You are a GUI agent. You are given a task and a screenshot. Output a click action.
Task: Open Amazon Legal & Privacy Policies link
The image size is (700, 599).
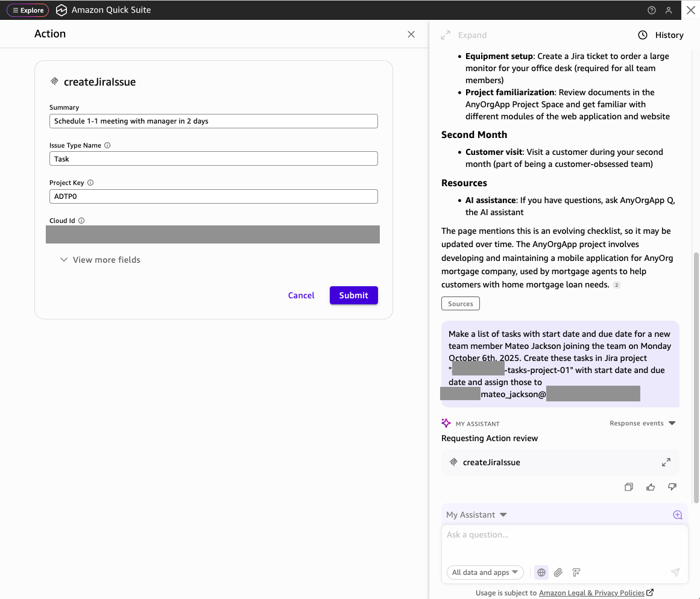click(x=591, y=592)
